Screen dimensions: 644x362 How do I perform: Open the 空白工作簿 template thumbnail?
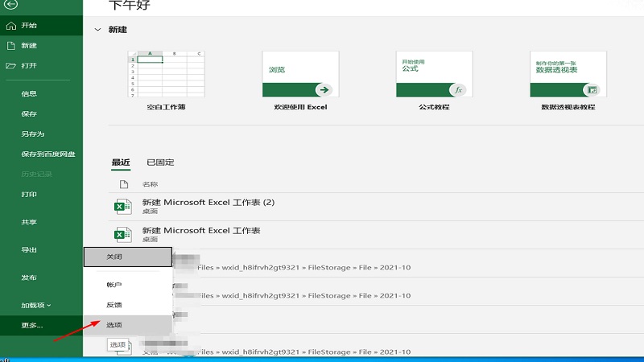(167, 74)
